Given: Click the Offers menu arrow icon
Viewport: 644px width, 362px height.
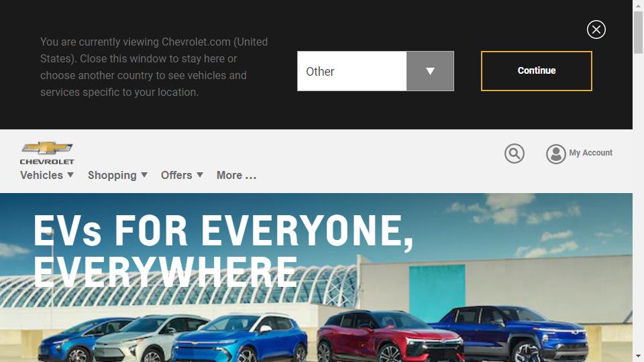Looking at the screenshot, I should tap(200, 175).
